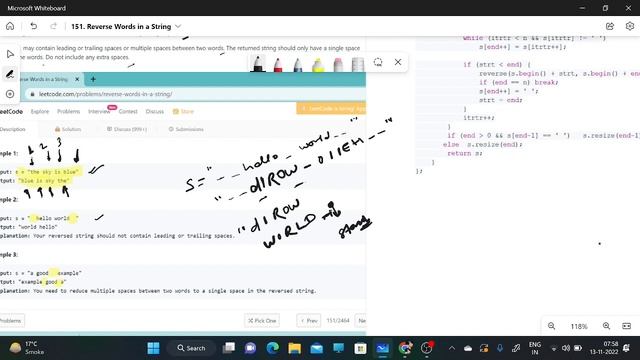Pick the black pen
This screenshot has width=640, height=360.
click(x=258, y=63)
